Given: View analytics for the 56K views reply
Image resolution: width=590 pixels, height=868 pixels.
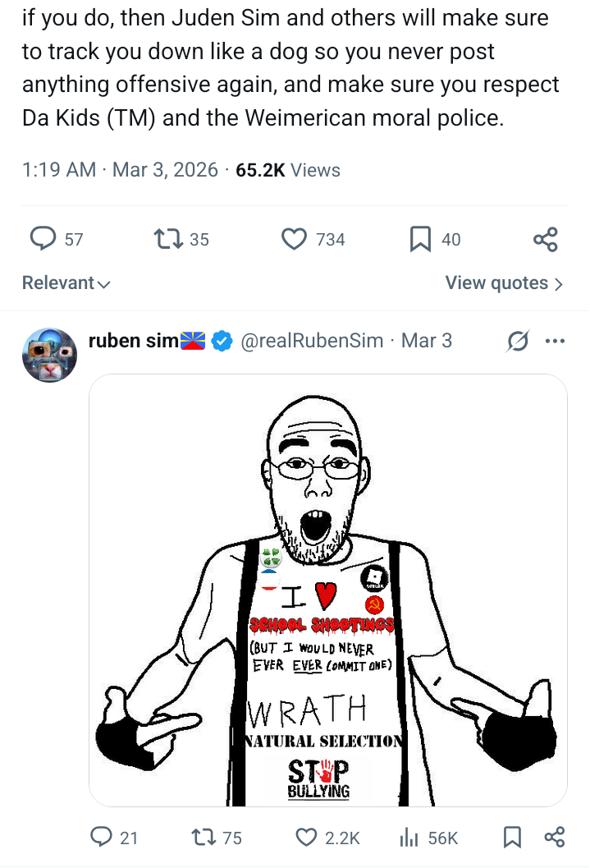Looking at the screenshot, I should click(x=409, y=837).
